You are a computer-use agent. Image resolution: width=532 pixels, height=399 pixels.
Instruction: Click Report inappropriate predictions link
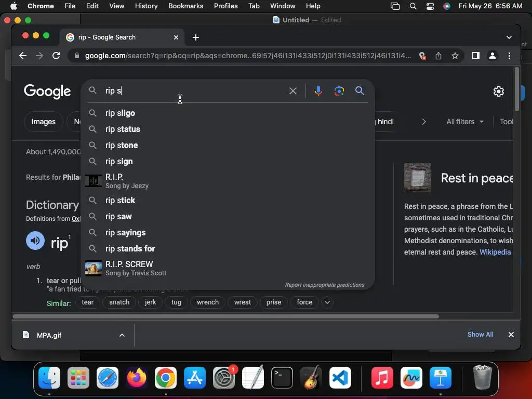click(325, 285)
